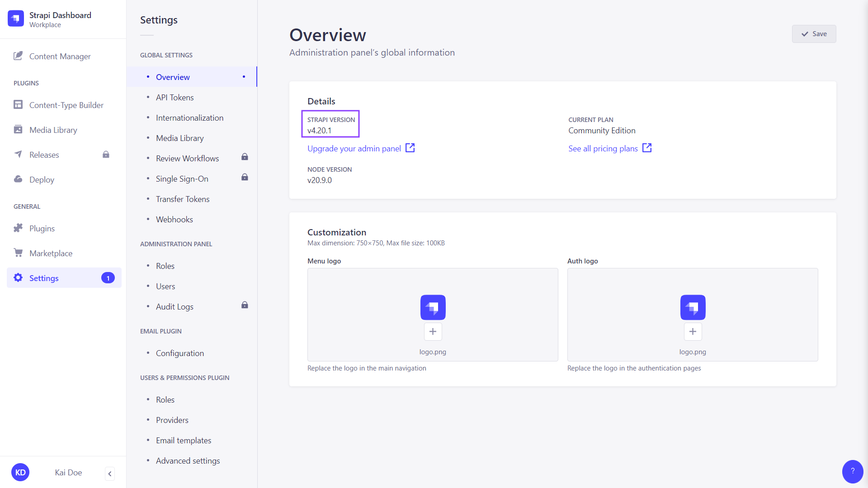The width and height of the screenshot is (868, 488).
Task: Click the KD user avatar
Action: [20, 473]
